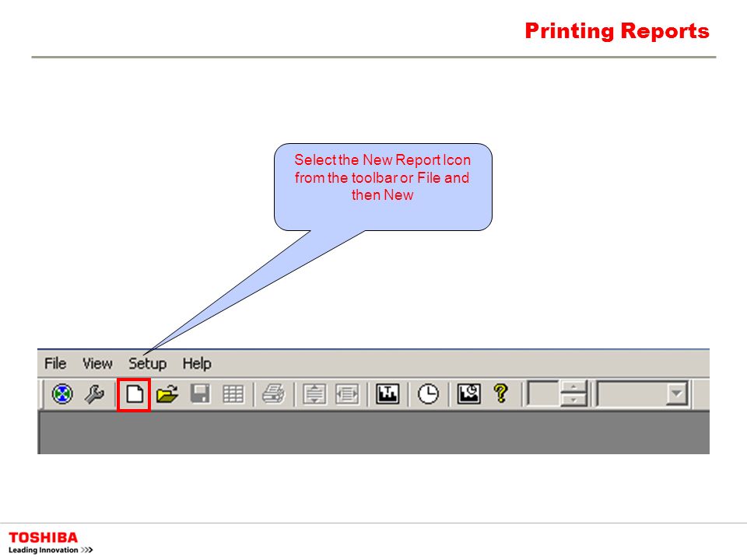Open the toolbar combo box dropdown arrow

coord(676,394)
